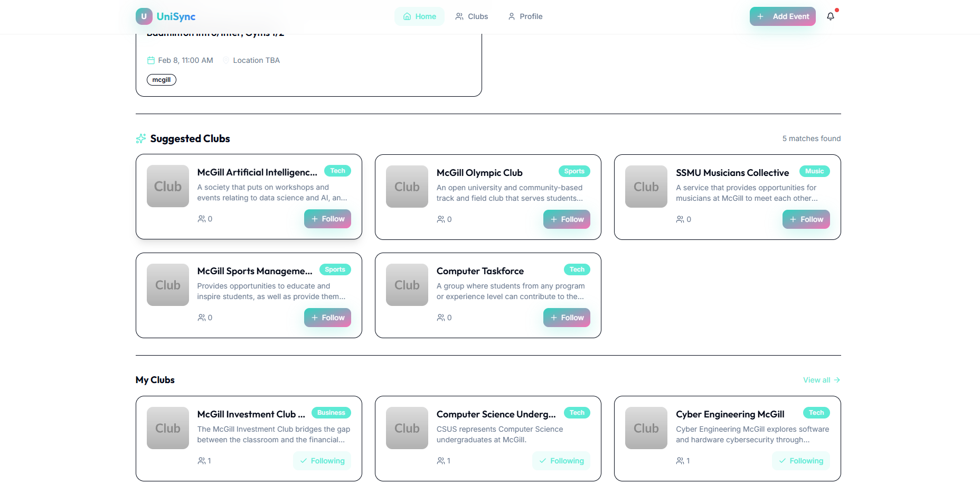The height and width of the screenshot is (493, 980).
Task: Click McGill Sports Manageme... club title
Action: [x=255, y=271]
